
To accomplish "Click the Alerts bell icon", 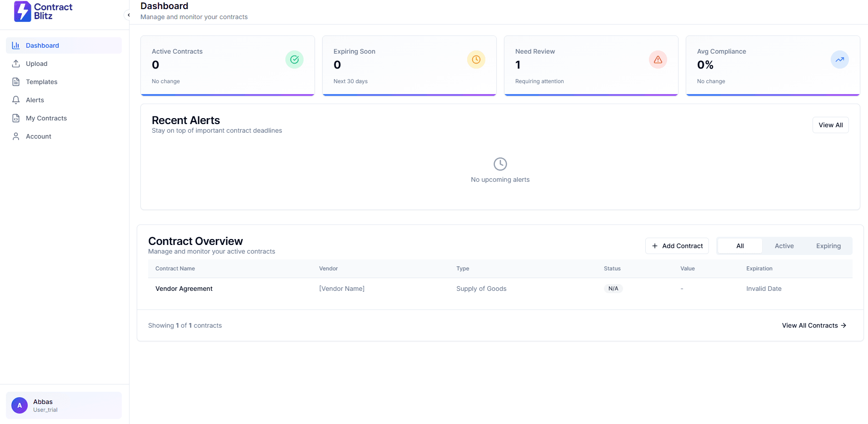I will pos(15,100).
